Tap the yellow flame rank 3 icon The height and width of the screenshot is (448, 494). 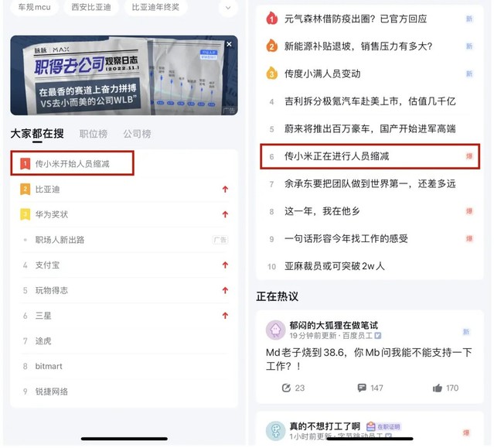click(x=271, y=74)
